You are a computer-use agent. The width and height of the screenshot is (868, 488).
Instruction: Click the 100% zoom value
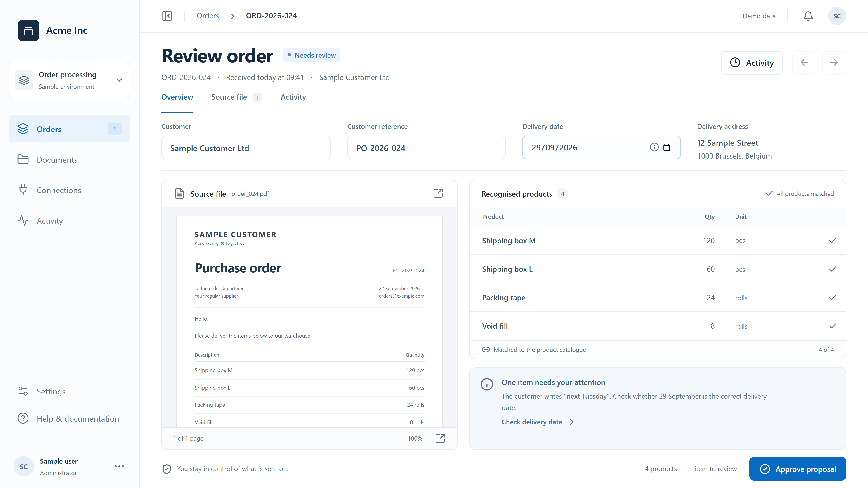415,439
